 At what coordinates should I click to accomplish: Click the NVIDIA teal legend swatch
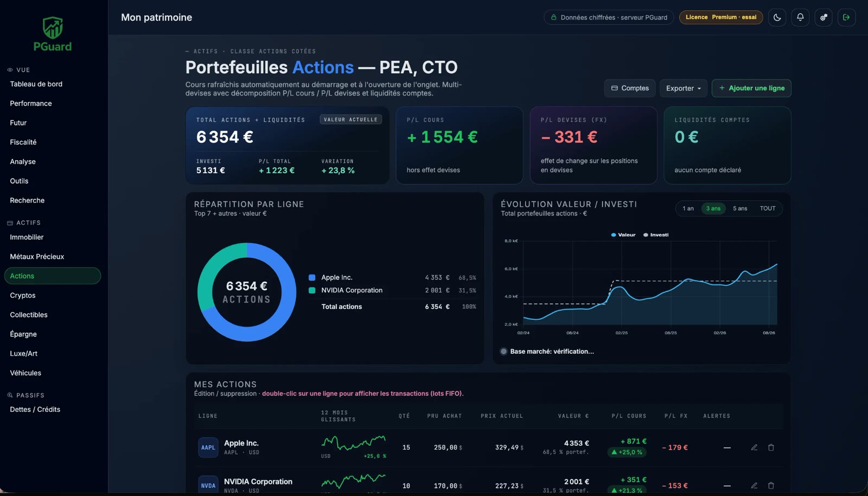click(312, 290)
